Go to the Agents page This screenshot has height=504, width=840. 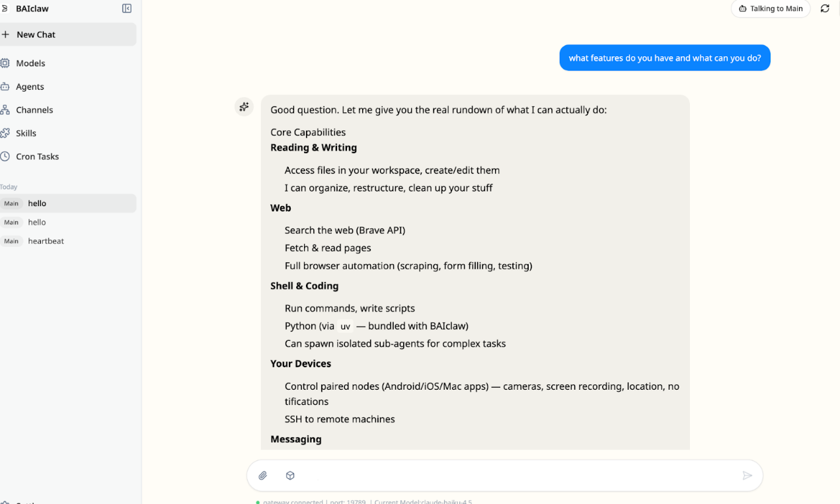(30, 87)
